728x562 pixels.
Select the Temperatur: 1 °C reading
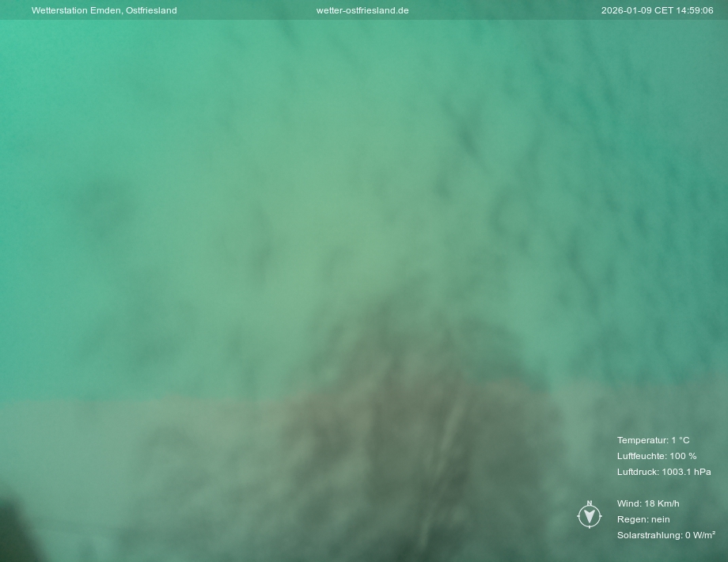[653, 440]
